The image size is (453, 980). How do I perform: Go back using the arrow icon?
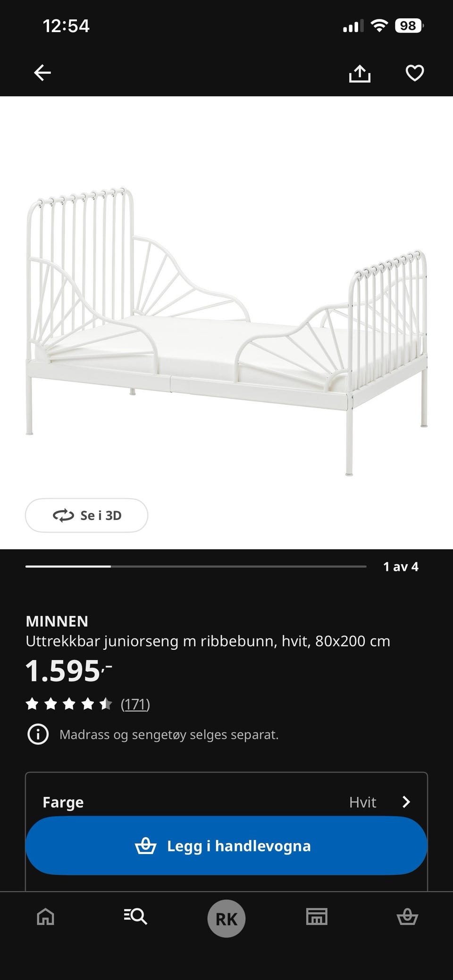[42, 73]
